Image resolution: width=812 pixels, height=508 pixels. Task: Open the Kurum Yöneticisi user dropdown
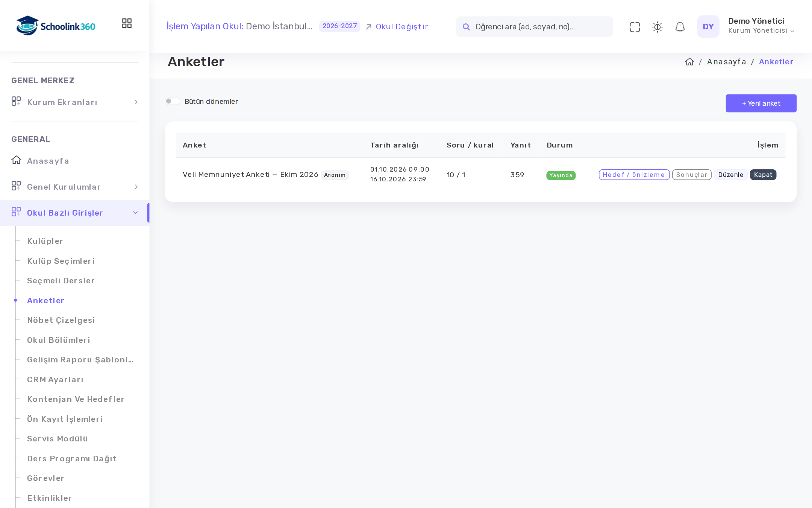click(761, 30)
